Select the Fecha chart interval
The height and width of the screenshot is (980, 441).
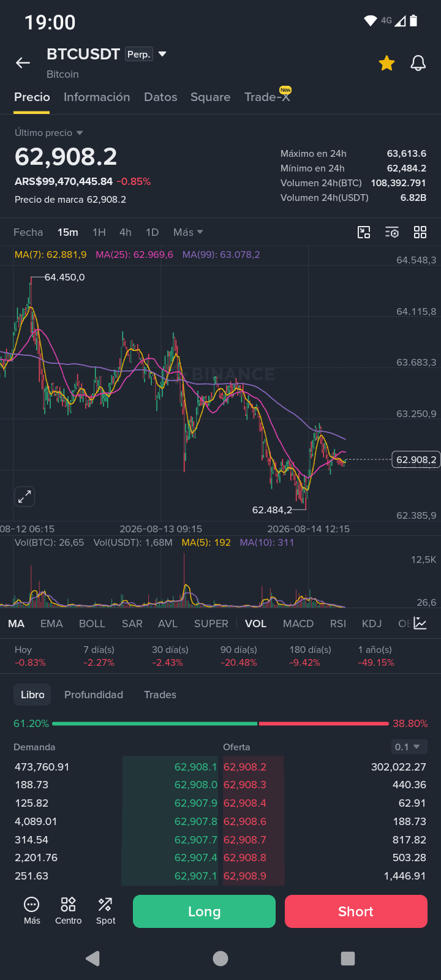(x=28, y=232)
